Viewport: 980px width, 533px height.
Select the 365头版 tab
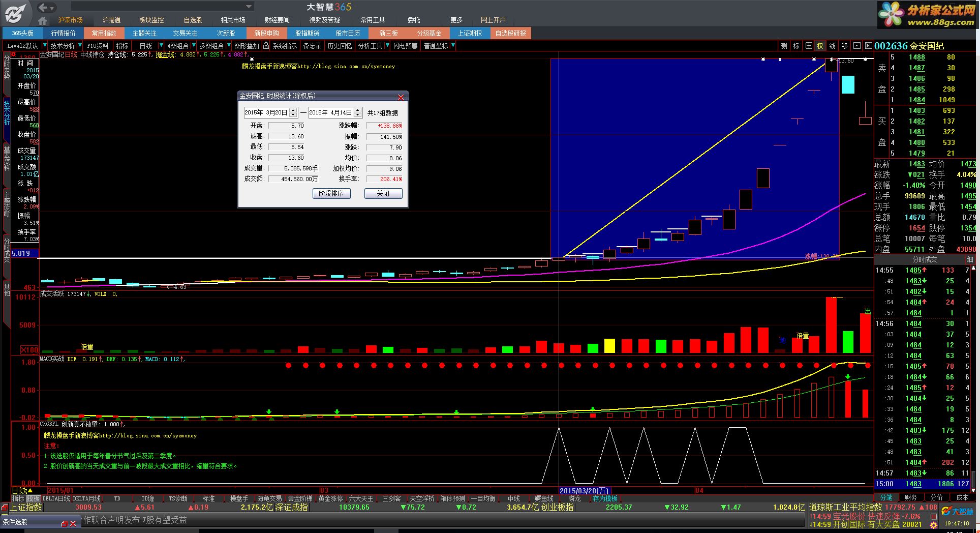coord(23,34)
